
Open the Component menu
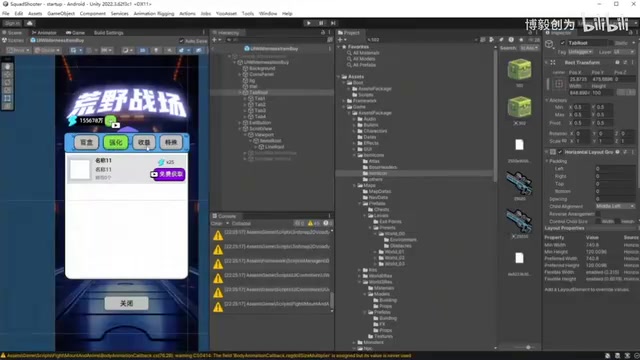click(x=93, y=13)
